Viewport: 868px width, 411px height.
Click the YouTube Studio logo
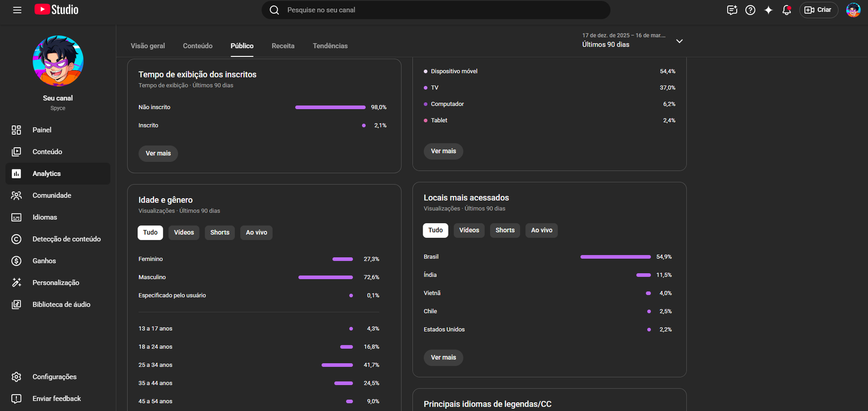click(56, 10)
